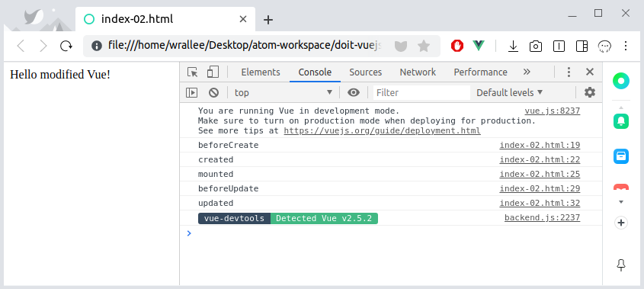Open source link index-02.html:29
644x289 pixels.
[x=540, y=188]
